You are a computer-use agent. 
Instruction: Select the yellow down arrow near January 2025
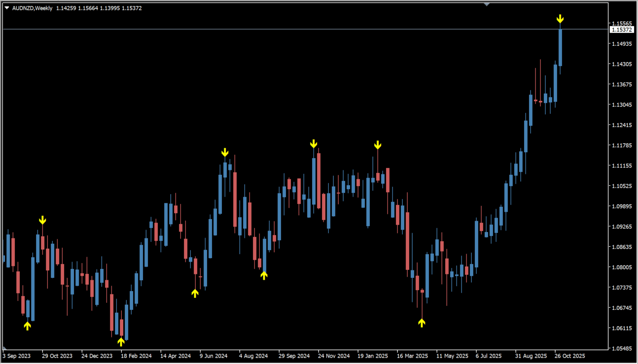(378, 145)
